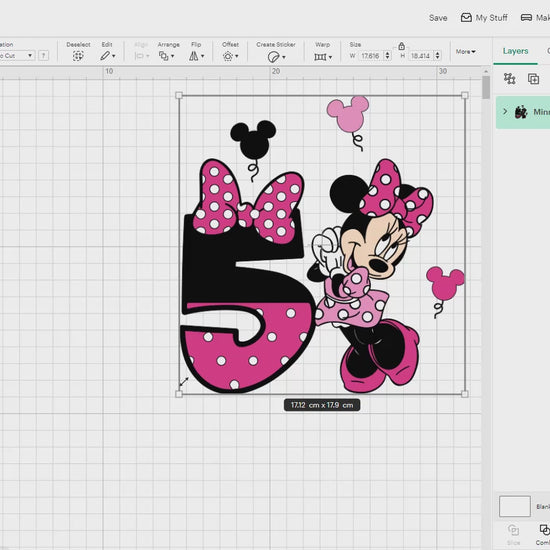Screen dimensions: 550x550
Task: Open the Offset dropdown arrow
Action: (x=237, y=56)
